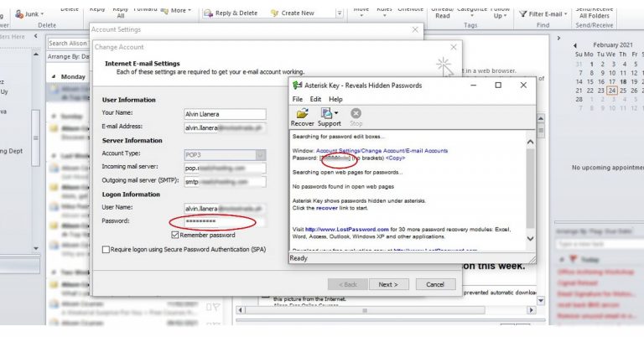Open the Filter E-mail dropdown
The image size is (644, 337).
tap(543, 14)
